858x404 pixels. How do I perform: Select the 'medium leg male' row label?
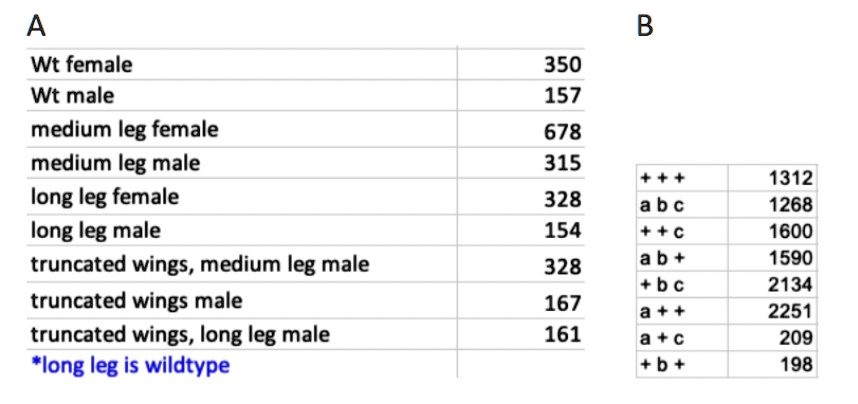pyautogui.click(x=115, y=162)
